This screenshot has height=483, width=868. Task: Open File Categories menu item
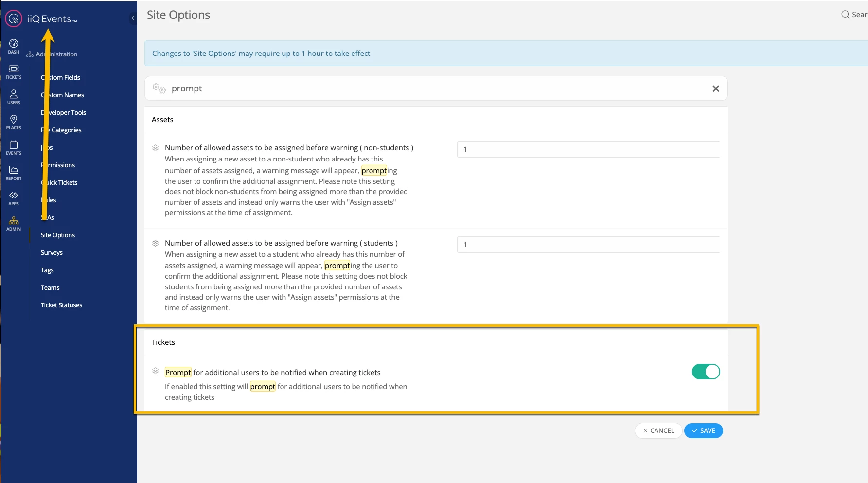[61, 130]
